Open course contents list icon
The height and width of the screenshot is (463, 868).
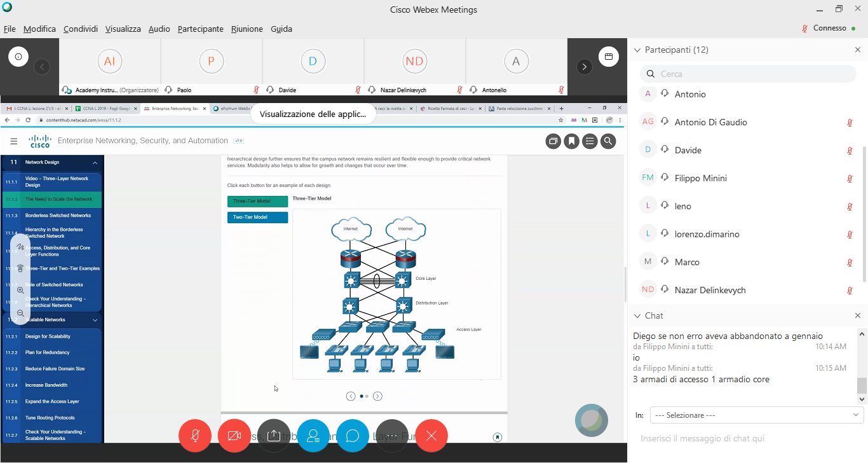pos(590,141)
